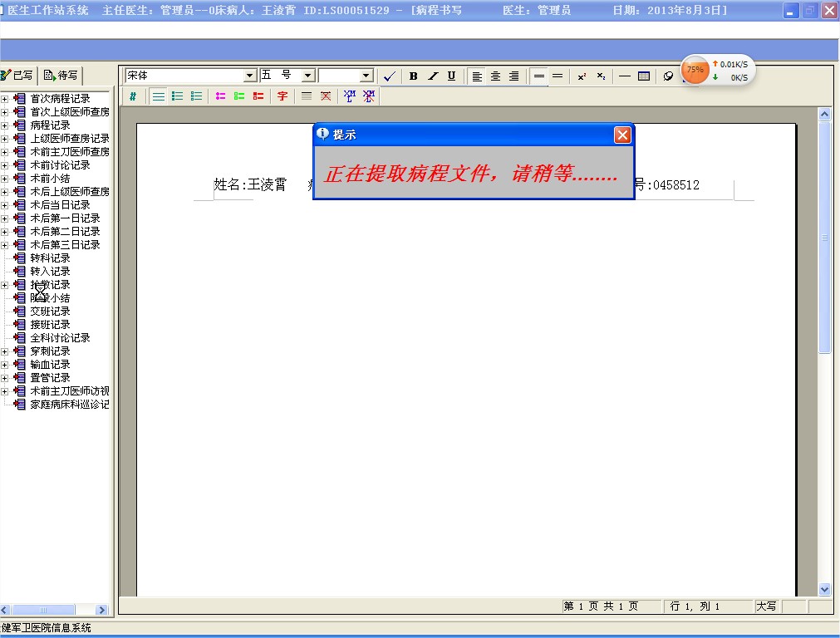Viewport: 840px width, 638px height.
Task: Switch to the 已写 tab
Action: pyautogui.click(x=17, y=76)
